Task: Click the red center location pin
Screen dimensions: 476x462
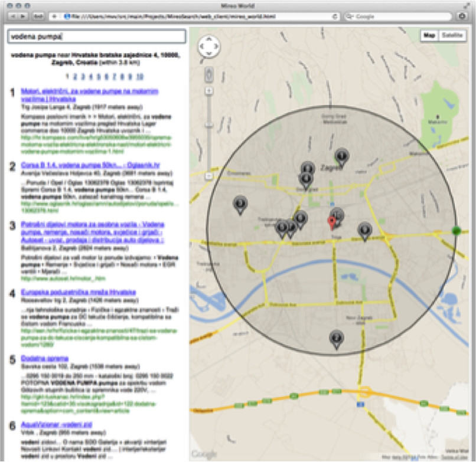Action: tap(332, 222)
